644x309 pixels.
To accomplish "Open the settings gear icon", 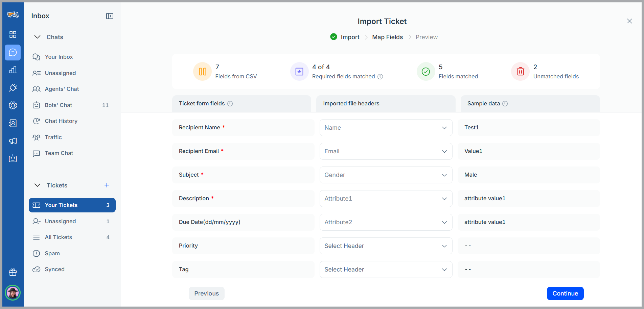I will [x=13, y=105].
